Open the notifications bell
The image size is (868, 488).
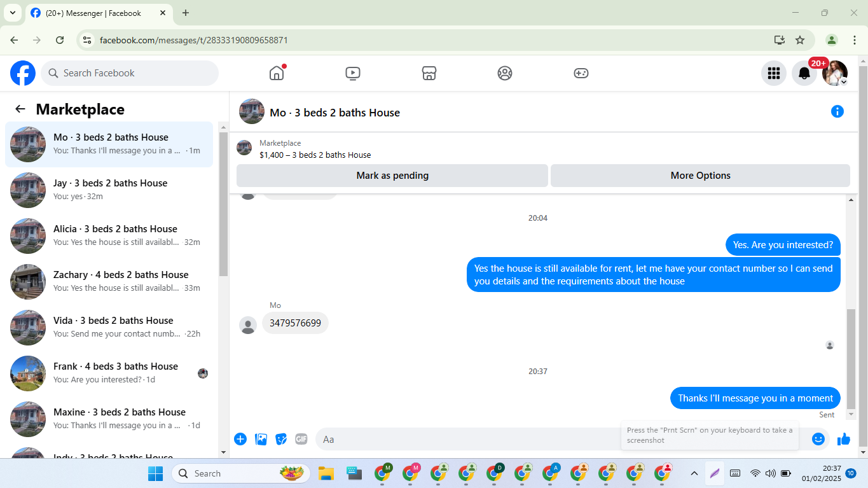pyautogui.click(x=804, y=73)
